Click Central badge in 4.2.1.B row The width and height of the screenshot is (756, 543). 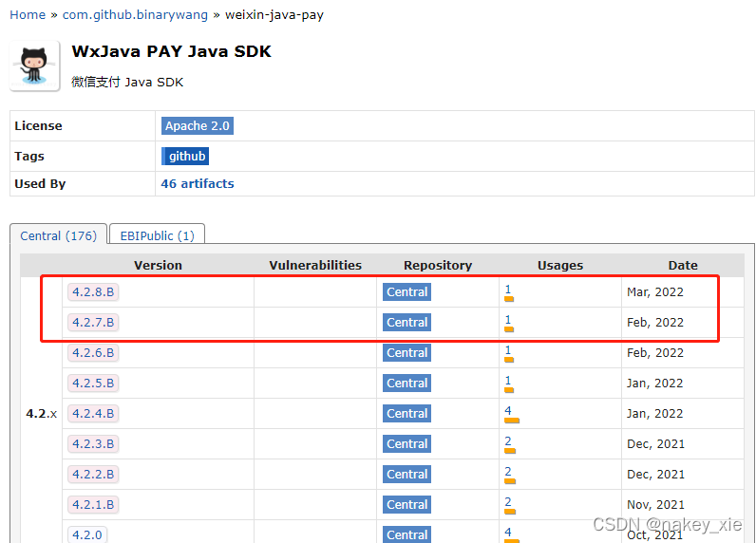[x=406, y=504]
